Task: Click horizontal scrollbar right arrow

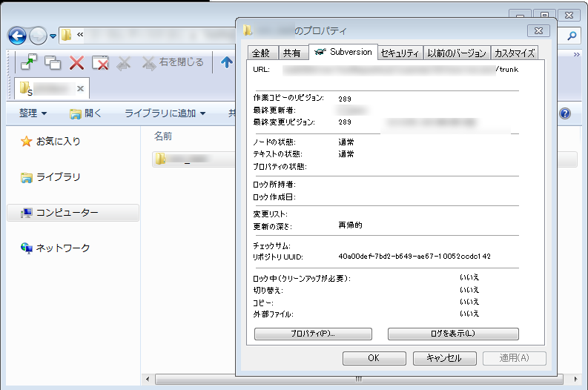Action: click(575, 379)
